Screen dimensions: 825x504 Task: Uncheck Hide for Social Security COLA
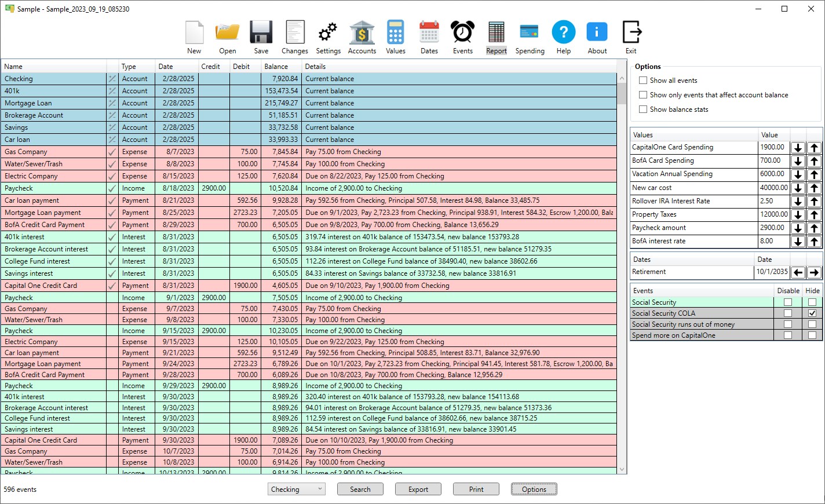(x=812, y=313)
